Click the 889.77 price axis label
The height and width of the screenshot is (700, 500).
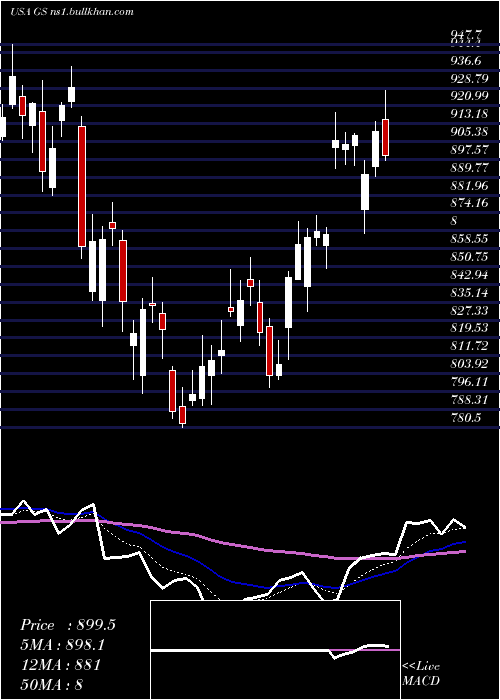click(469, 167)
